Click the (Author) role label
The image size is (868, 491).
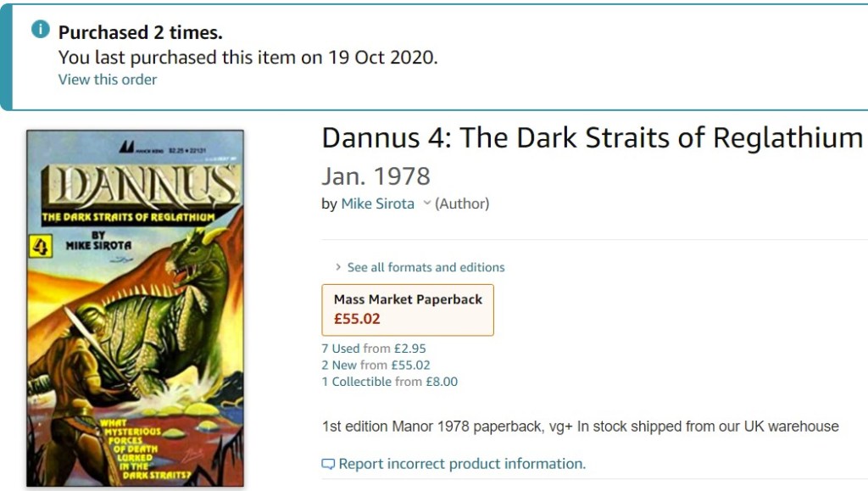(x=462, y=204)
